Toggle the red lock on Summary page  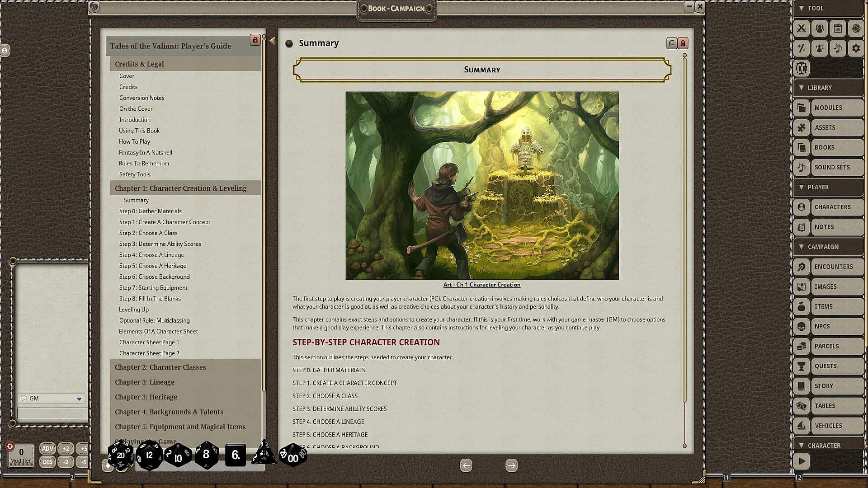[x=683, y=43]
